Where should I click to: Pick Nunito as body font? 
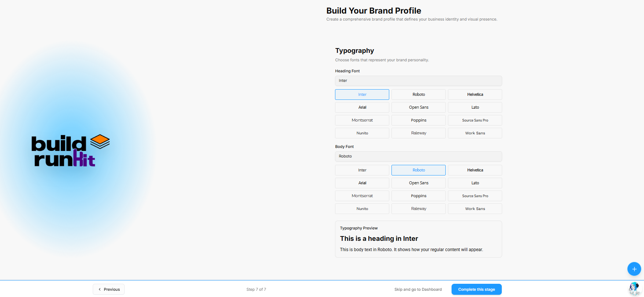[362, 209]
